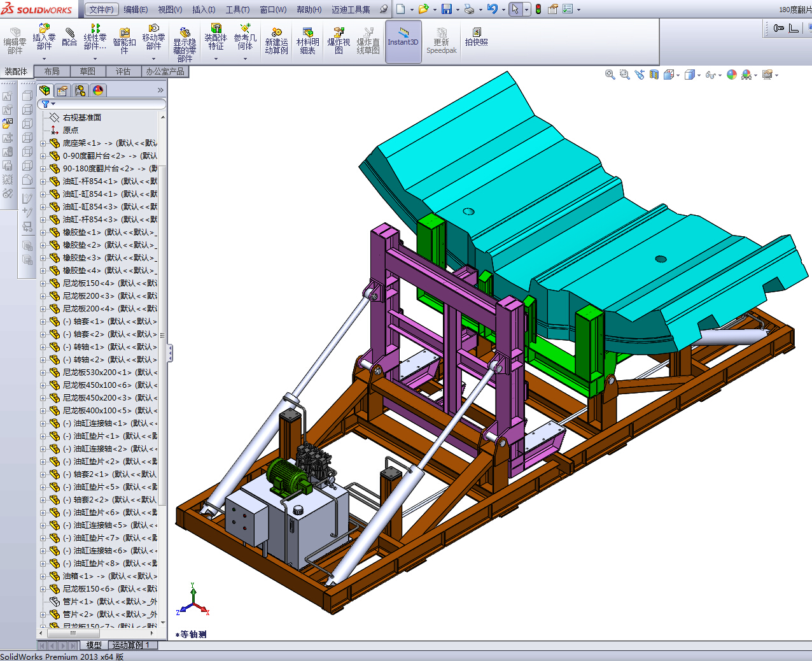Open the assembly features dropdown arrow
Image resolution: width=812 pixels, height=661 pixels.
(216, 59)
